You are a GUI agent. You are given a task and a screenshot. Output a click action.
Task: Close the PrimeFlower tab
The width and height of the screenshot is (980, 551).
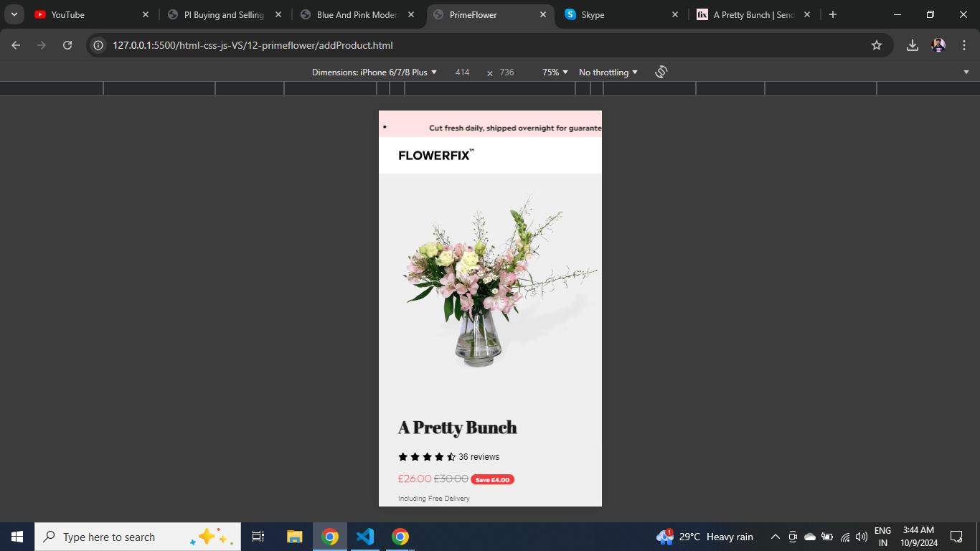click(x=543, y=14)
